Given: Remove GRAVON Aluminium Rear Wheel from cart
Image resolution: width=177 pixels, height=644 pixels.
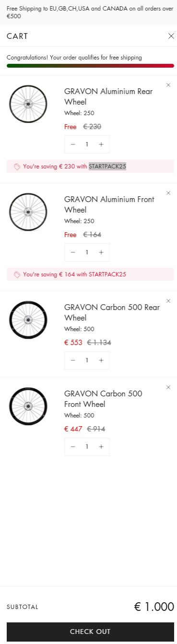Looking at the screenshot, I should point(168,85).
